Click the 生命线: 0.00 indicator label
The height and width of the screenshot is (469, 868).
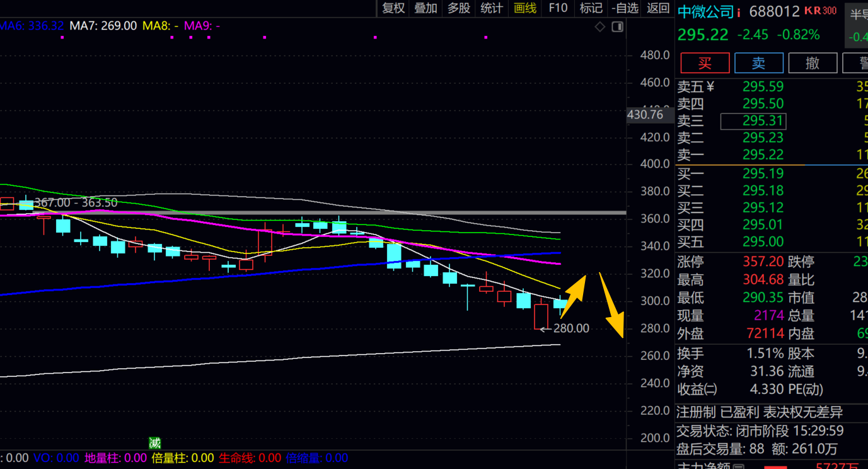(x=250, y=458)
